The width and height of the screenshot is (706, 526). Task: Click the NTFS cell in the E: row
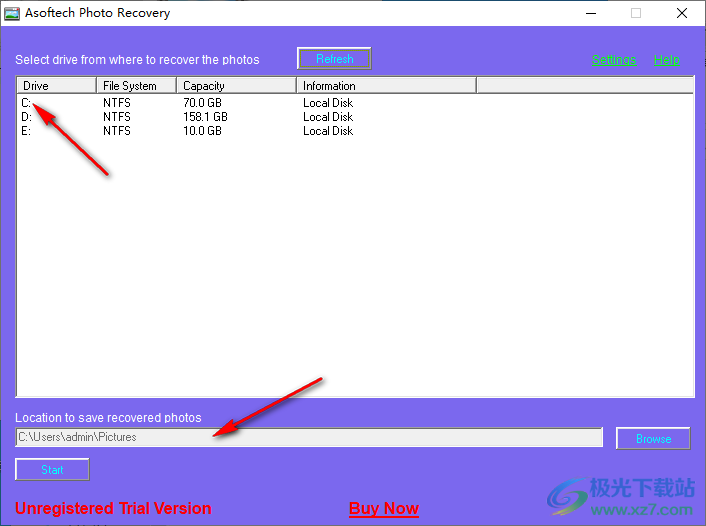(x=117, y=131)
